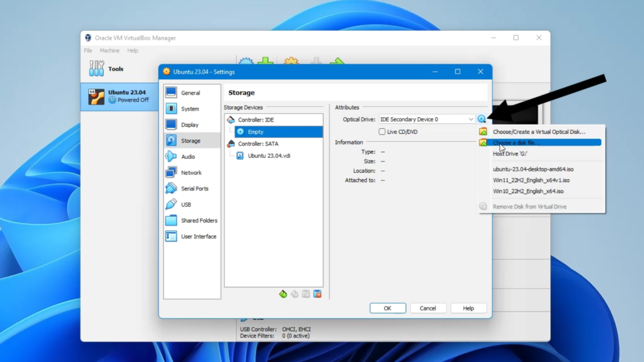644x362 pixels.
Task: Click the green plus Add toolbar icon in Manager
Action: pos(265,62)
